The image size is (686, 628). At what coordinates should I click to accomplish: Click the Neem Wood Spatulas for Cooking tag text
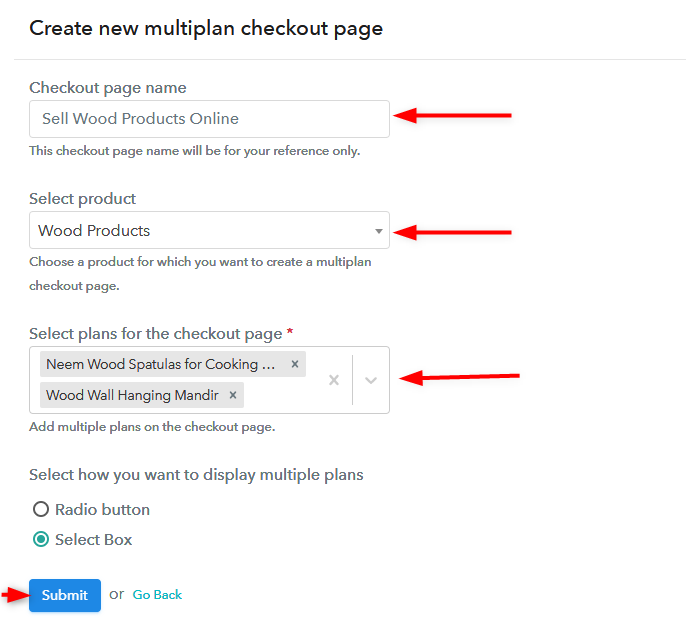[161, 364]
